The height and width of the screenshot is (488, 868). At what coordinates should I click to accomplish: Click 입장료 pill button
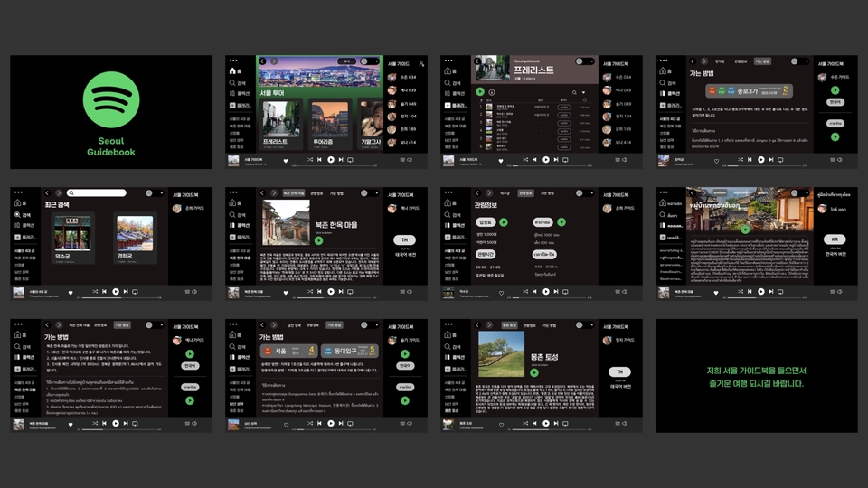coord(486,222)
